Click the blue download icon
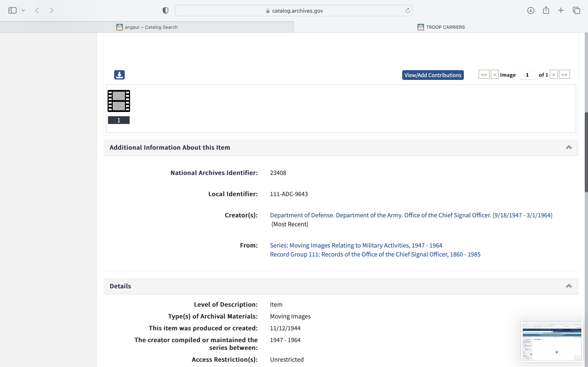588x367 pixels. (x=119, y=75)
